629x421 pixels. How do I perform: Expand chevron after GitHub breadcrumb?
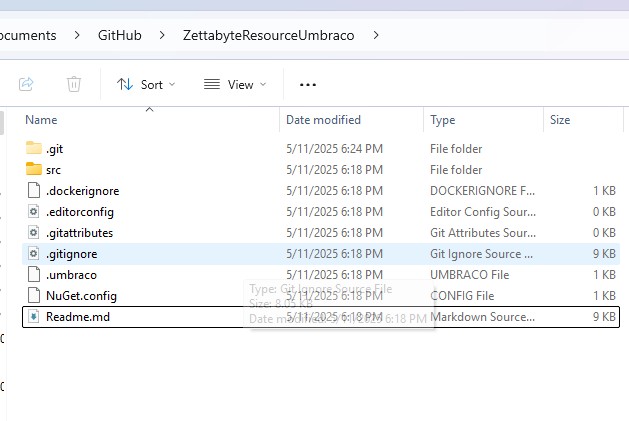162,36
